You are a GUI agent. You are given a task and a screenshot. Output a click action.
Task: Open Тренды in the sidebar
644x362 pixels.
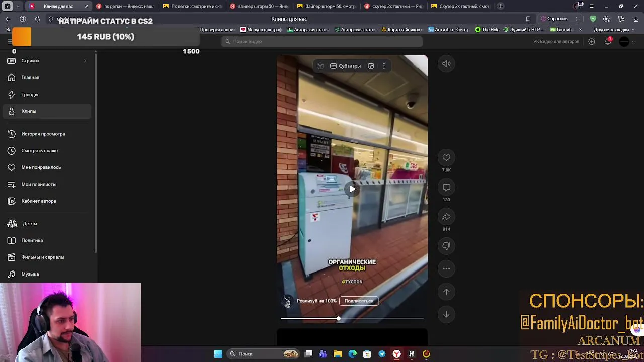click(x=30, y=95)
